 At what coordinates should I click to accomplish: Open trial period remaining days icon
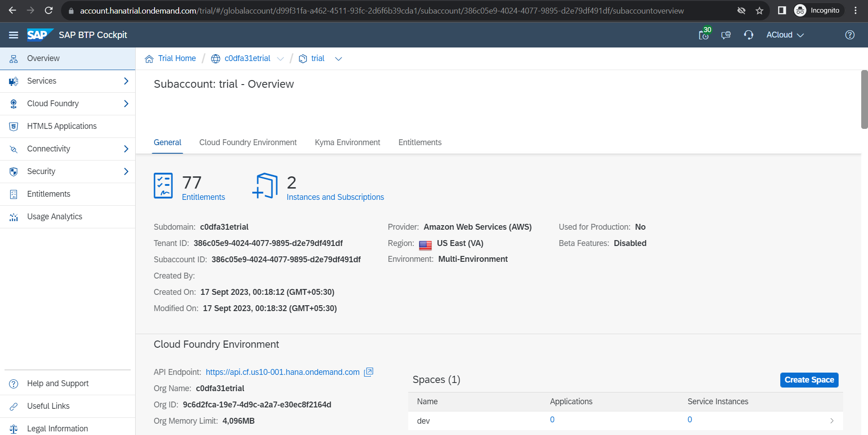pos(704,35)
